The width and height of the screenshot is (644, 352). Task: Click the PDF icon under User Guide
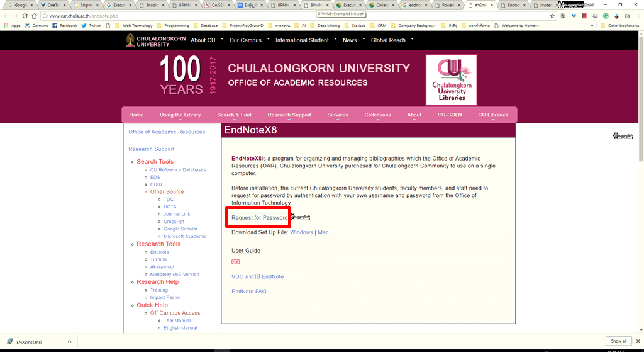coord(235,261)
